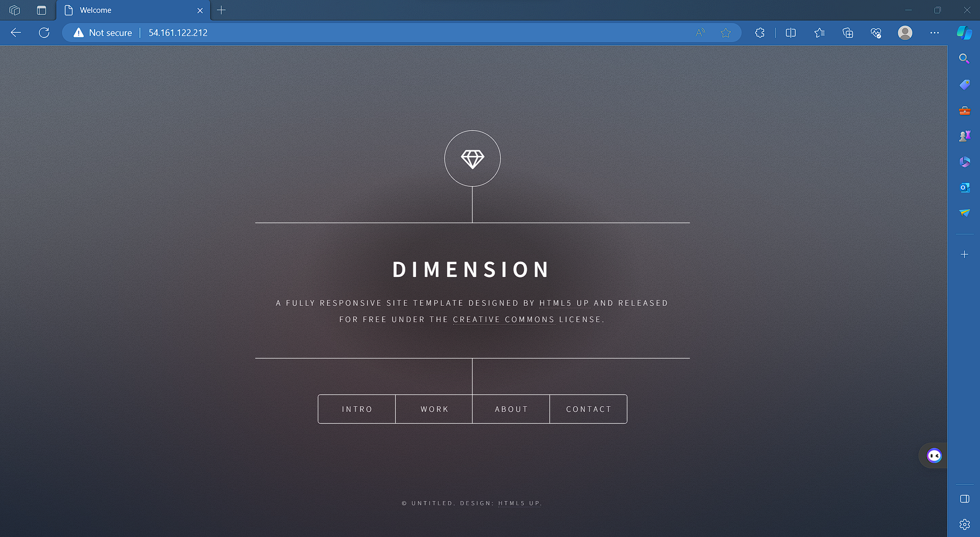This screenshot has width=980, height=537.
Task: Open a new tab with plus button
Action: tap(221, 10)
